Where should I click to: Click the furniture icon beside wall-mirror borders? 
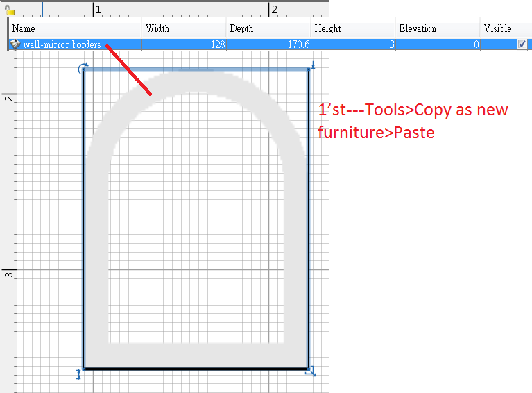15,44
